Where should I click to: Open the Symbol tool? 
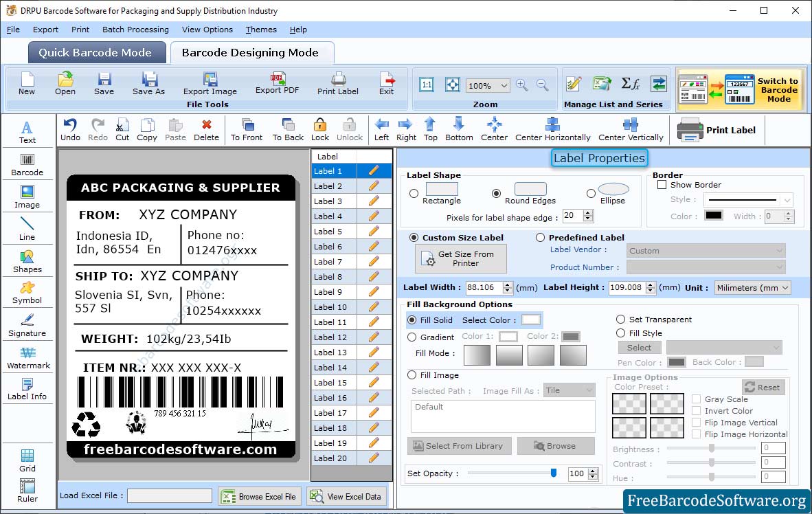27,293
